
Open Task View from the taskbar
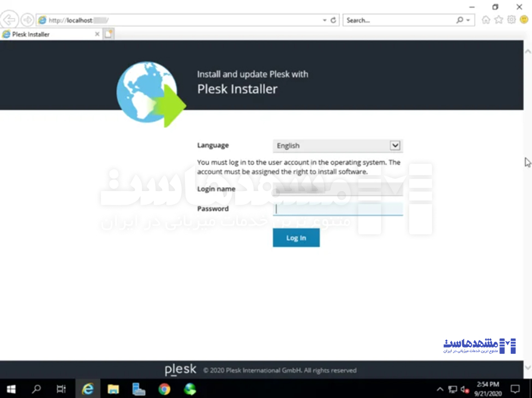(62, 389)
